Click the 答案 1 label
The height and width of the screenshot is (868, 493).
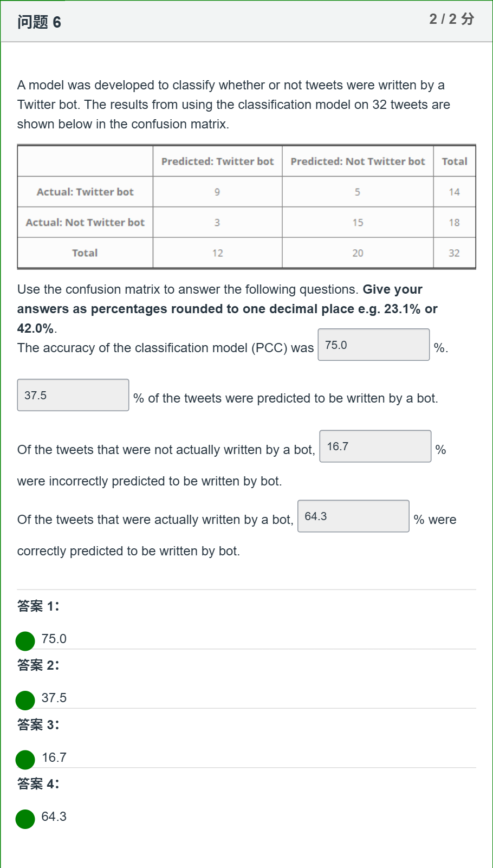tap(38, 606)
